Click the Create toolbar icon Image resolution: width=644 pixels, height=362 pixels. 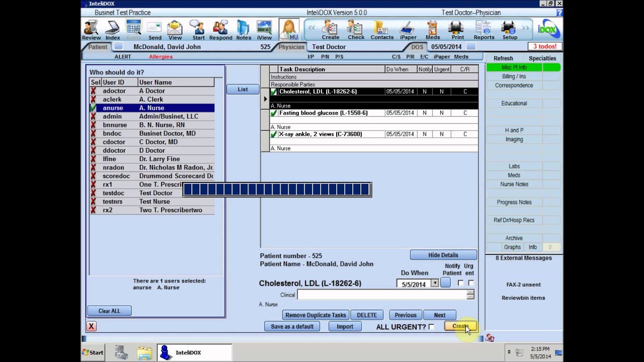(x=331, y=30)
